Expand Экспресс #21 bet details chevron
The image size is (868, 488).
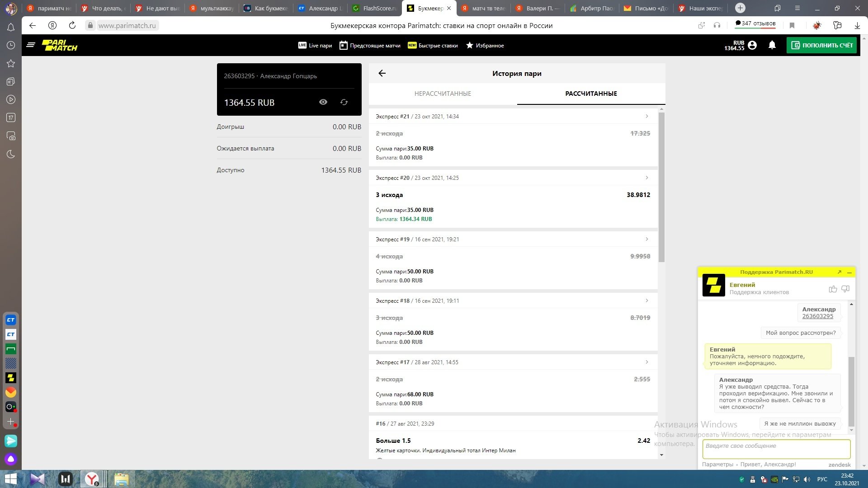pos(646,117)
